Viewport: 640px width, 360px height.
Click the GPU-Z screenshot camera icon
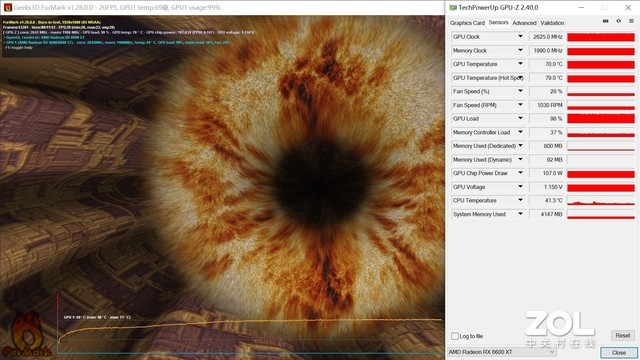(x=606, y=21)
